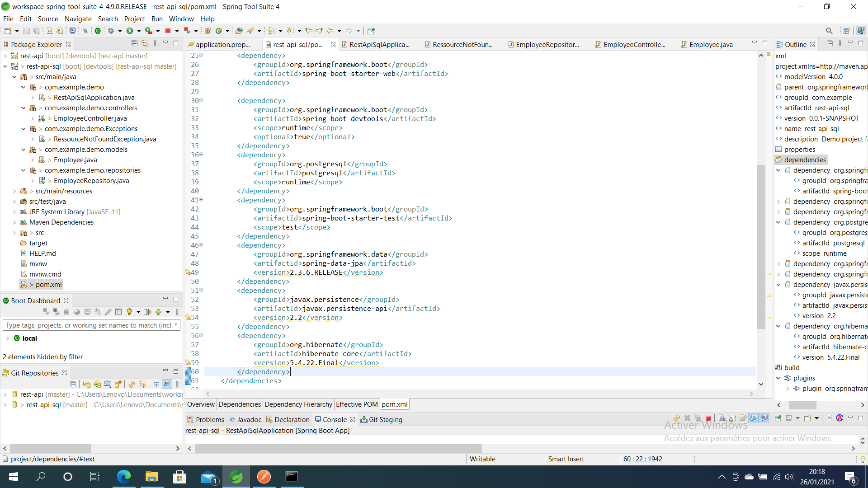The image size is (868, 488).
Task: Click the green Boot Dashboard power icon in toolbar
Action: tap(98, 31)
